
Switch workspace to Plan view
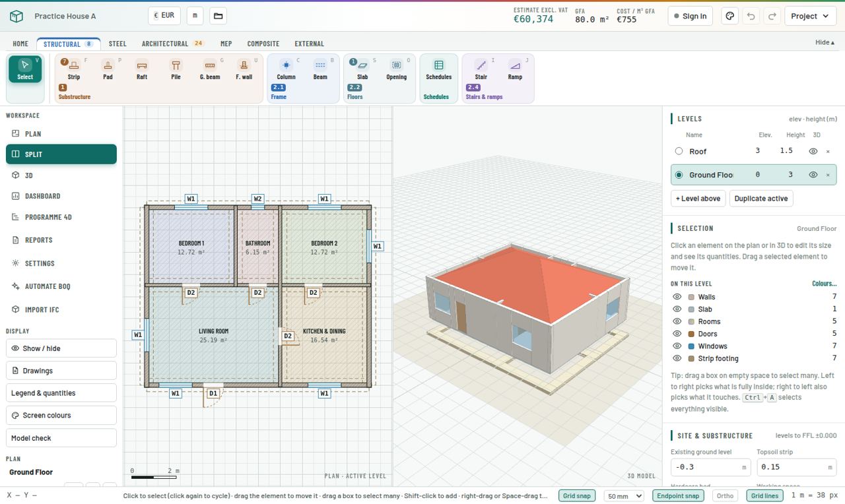tap(61, 134)
